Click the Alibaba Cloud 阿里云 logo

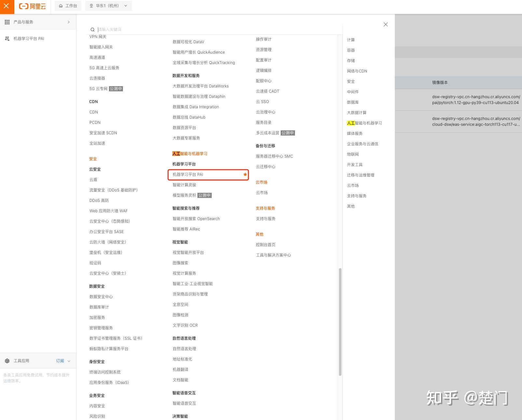tap(32, 6)
